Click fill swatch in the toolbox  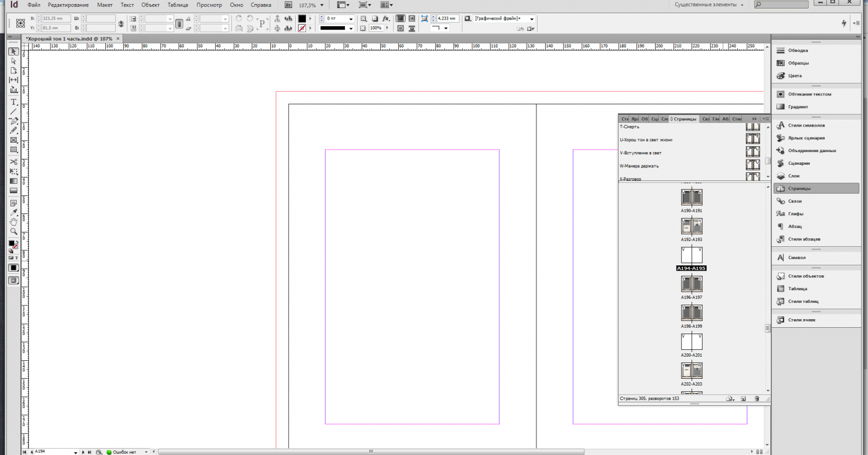(12, 244)
